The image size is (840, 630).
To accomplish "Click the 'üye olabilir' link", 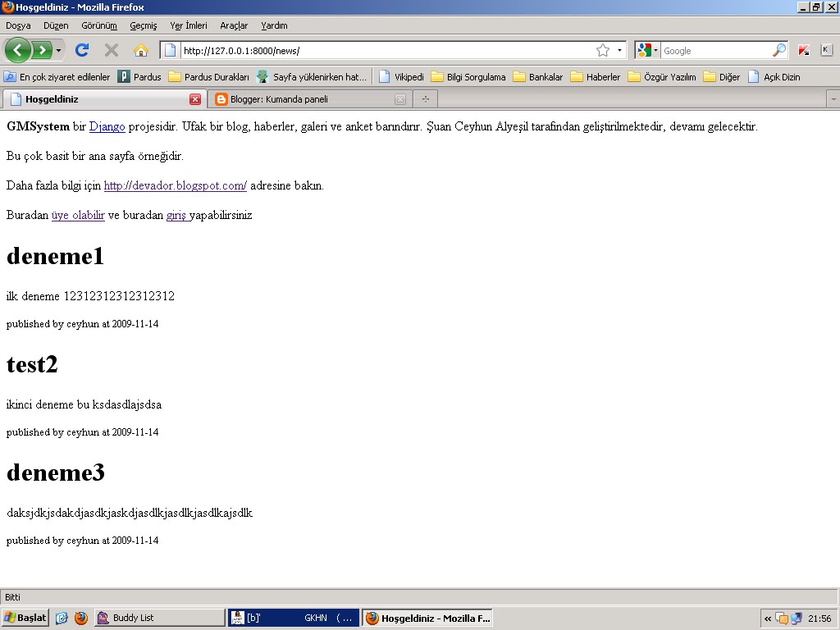I will [78, 215].
